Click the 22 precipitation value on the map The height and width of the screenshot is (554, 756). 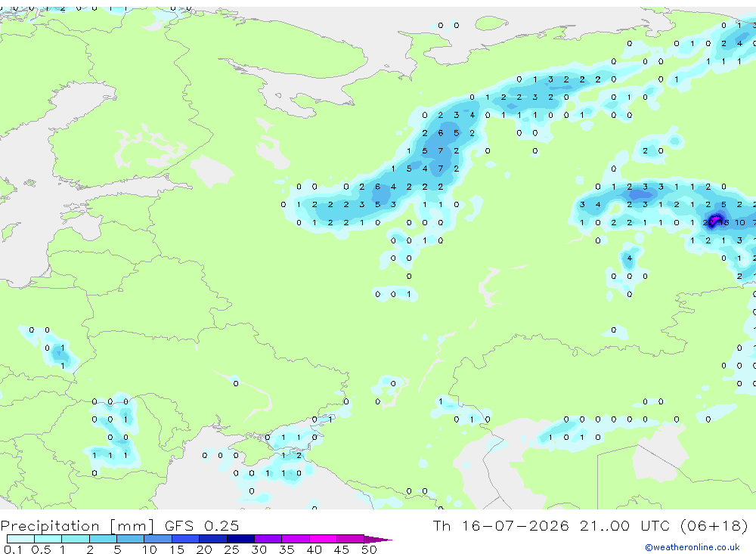coord(708,222)
